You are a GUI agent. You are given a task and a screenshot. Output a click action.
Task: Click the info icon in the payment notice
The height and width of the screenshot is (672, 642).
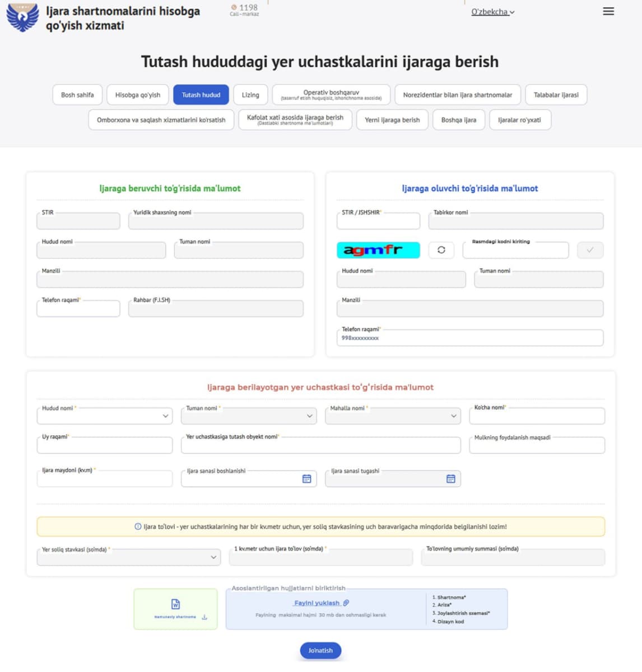pos(136,526)
